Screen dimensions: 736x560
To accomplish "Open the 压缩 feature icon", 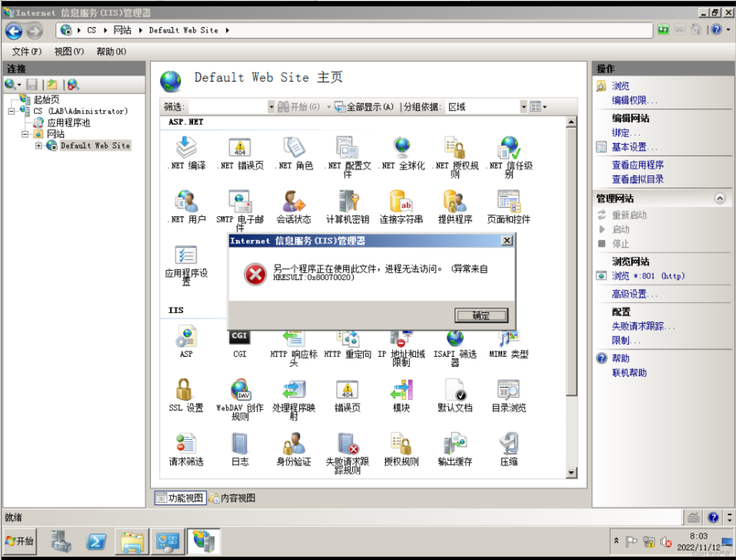I will tap(509, 444).
